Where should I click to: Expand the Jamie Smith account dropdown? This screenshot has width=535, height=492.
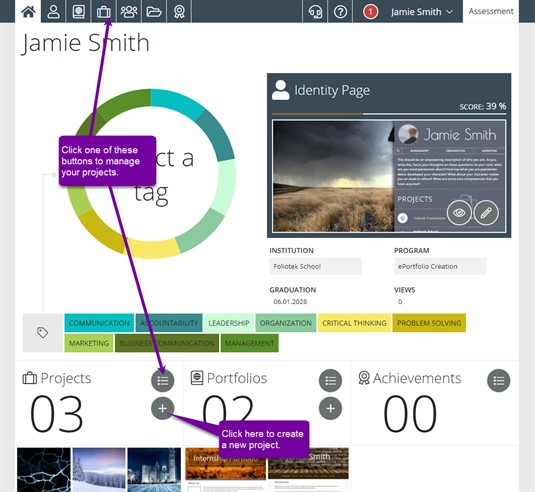(422, 12)
